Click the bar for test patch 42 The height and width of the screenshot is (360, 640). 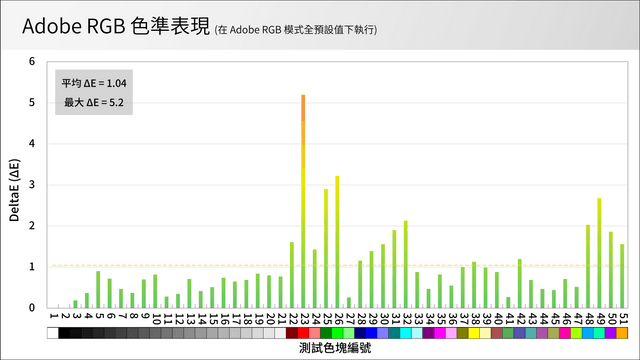pyautogui.click(x=520, y=283)
